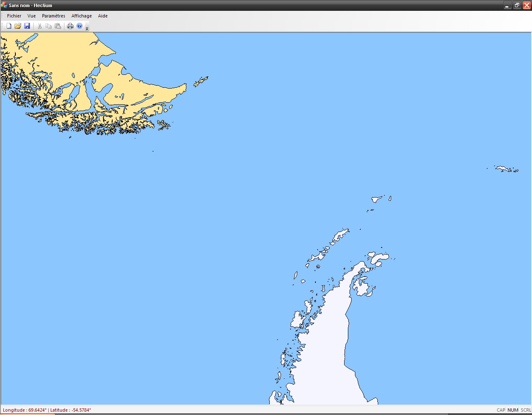Click the Paste clipboard icon
Screen dimensions: 532x415
pos(58,26)
